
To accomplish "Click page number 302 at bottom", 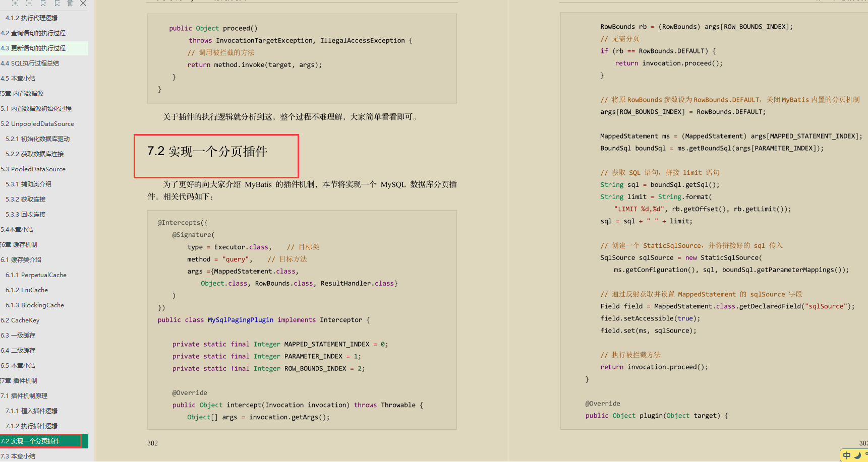I will 152,443.
